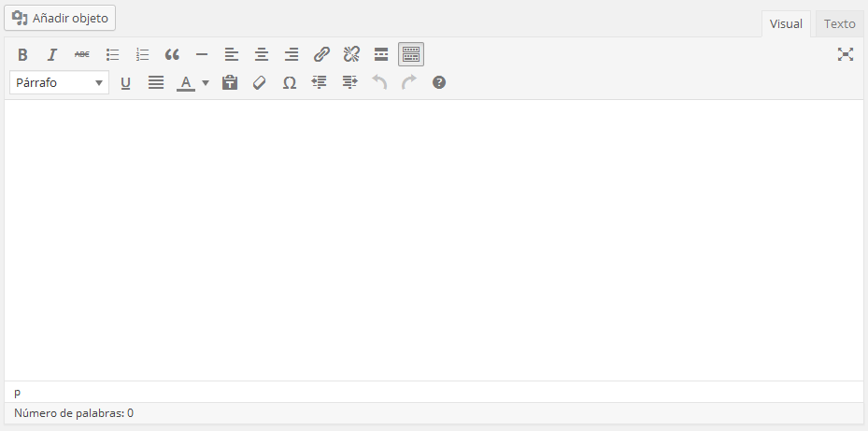Switch to the Texto tab
This screenshot has width=868, height=431.
(839, 23)
